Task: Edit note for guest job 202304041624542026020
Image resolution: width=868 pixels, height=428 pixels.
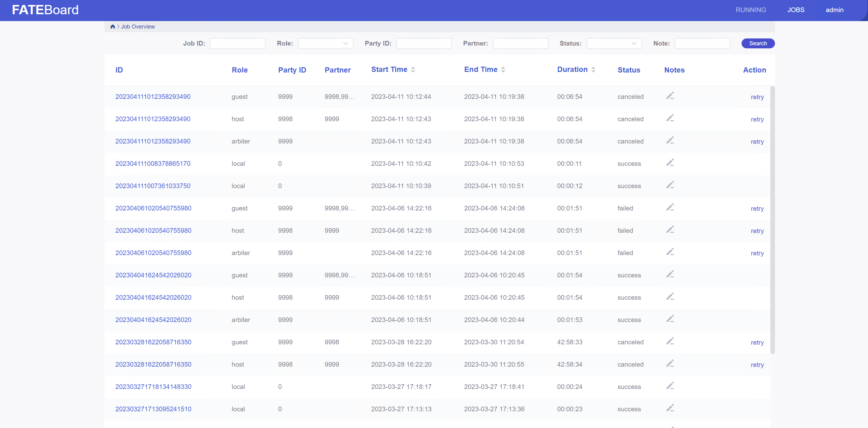Action: (670, 275)
